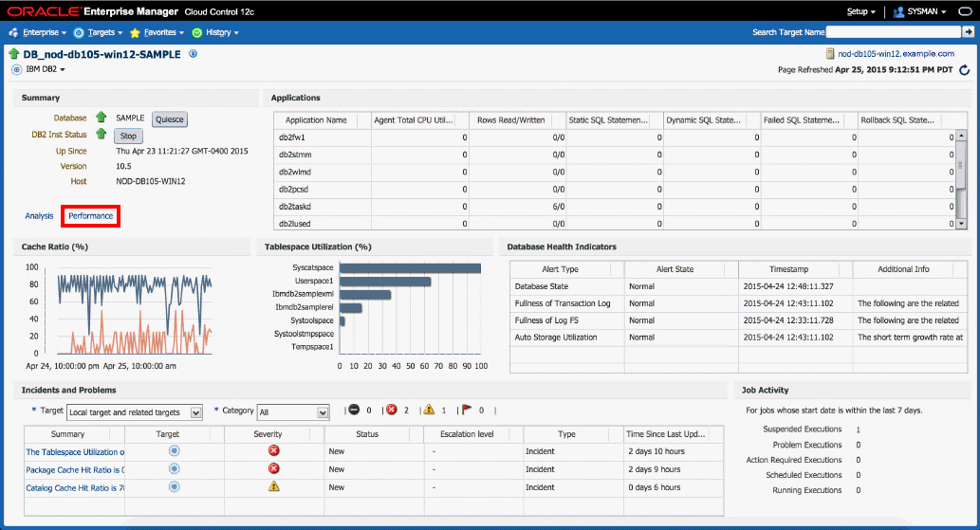Click the Ibmdb2samplexml bar in the chart

(365, 295)
